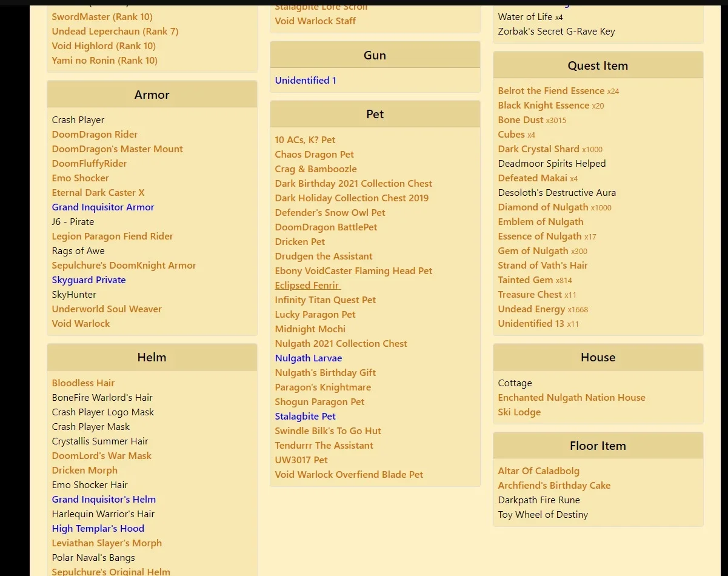This screenshot has width=728, height=576.
Task: Open Grand Inquisitor's Helm link
Action: tap(104, 500)
